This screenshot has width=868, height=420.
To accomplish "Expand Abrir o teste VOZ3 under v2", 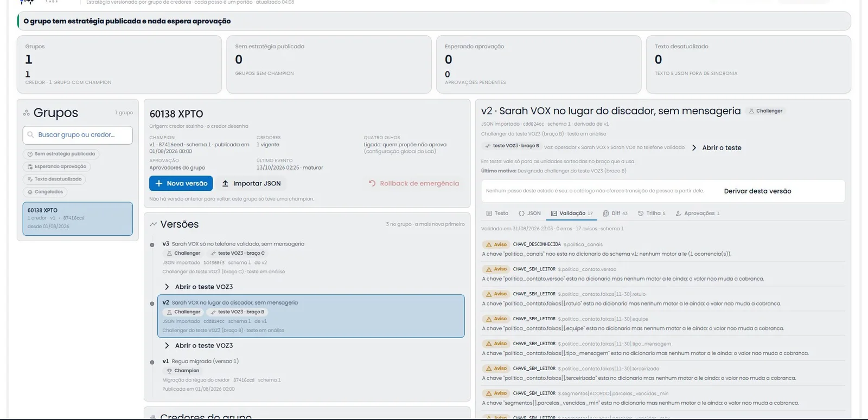I will coord(199,345).
